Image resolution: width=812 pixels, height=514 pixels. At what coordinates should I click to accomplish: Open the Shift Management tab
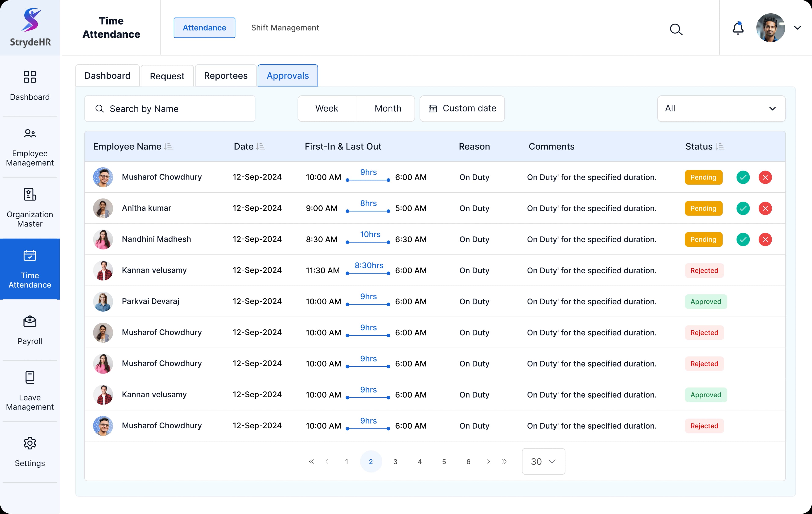[285, 28]
